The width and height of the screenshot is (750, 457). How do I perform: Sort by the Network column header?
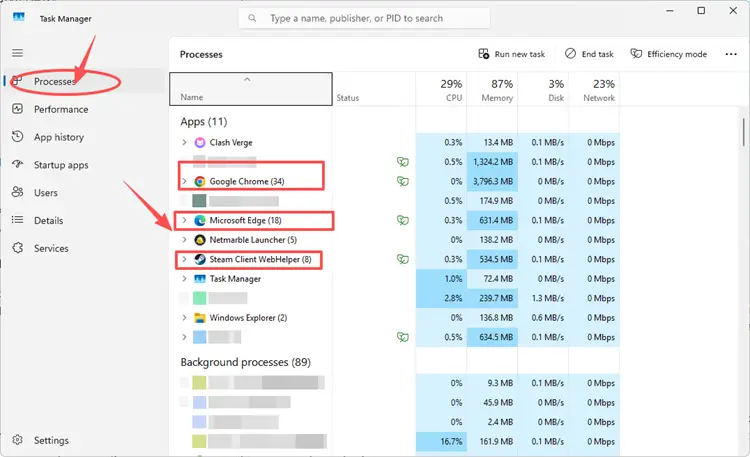coord(594,89)
